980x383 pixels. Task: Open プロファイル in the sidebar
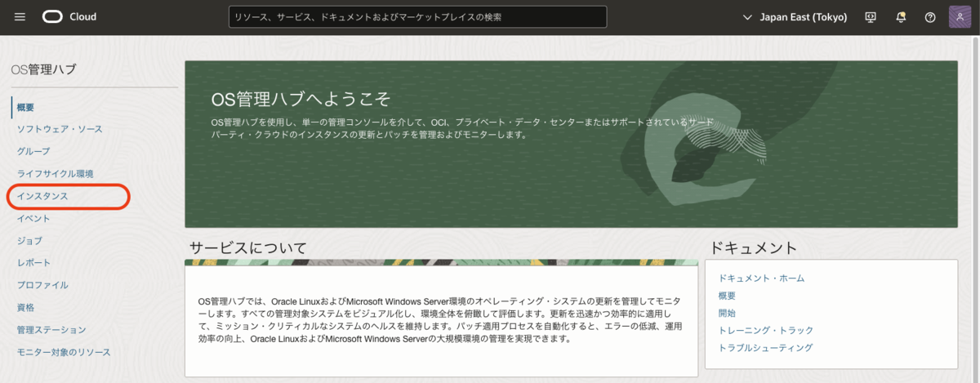coord(42,285)
